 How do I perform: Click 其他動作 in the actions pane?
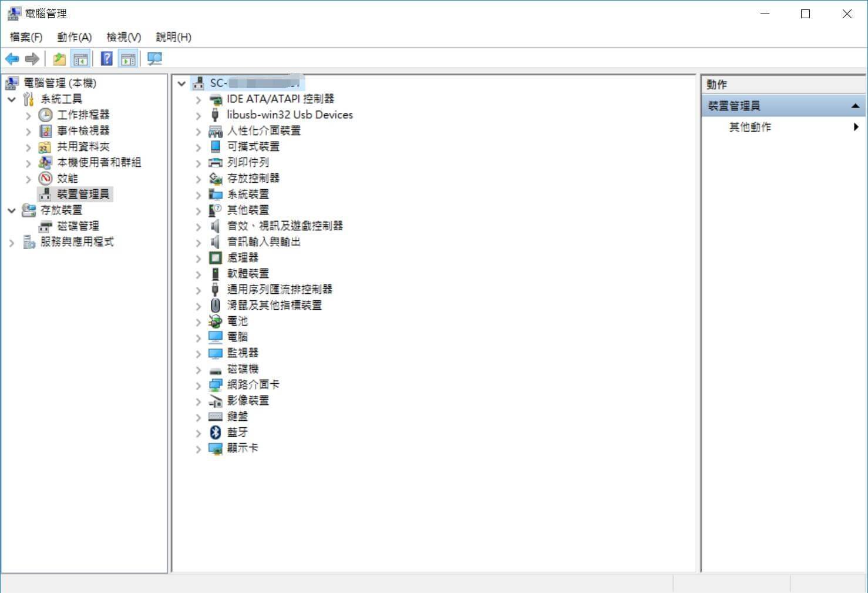pyautogui.click(x=750, y=127)
